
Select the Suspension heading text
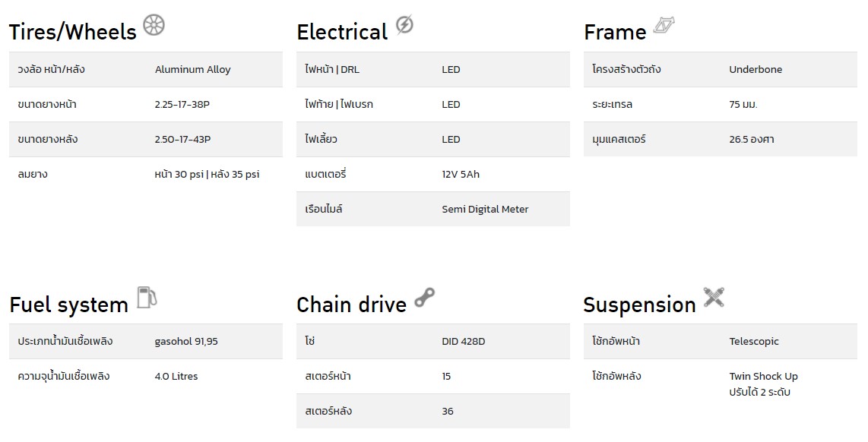pyautogui.click(x=639, y=305)
